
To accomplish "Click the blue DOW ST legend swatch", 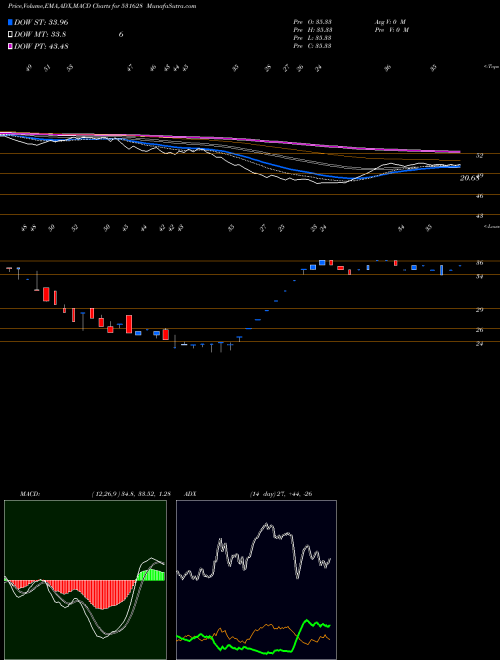I will [10, 22].
